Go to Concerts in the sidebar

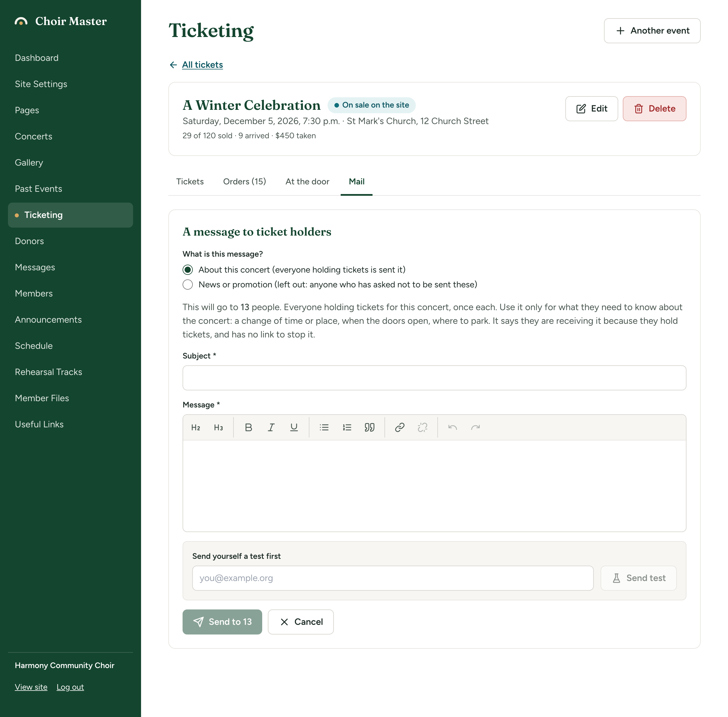71,136
